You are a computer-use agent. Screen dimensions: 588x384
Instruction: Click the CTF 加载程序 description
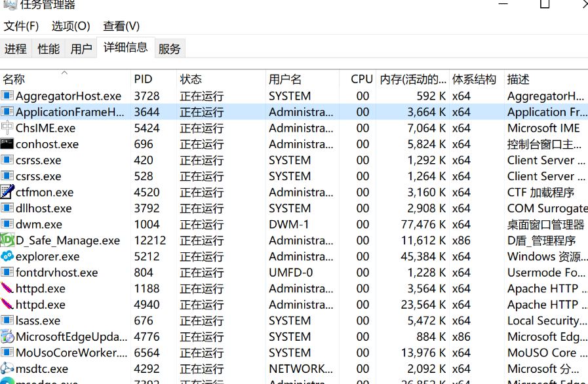tap(541, 193)
